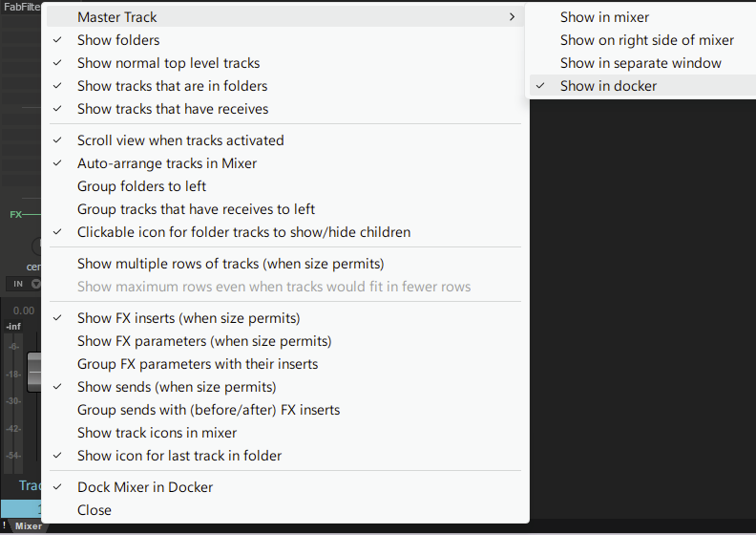Select Show in docker option
The height and width of the screenshot is (535, 756).
pos(608,86)
